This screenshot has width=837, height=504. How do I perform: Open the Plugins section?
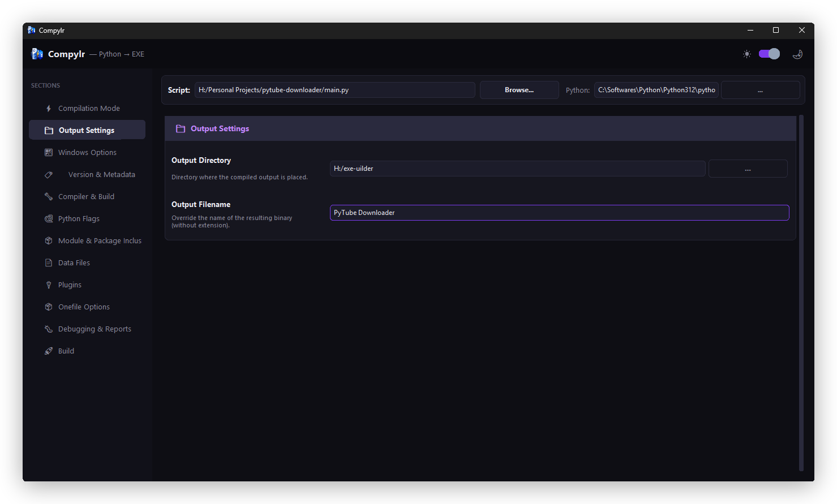point(87,285)
